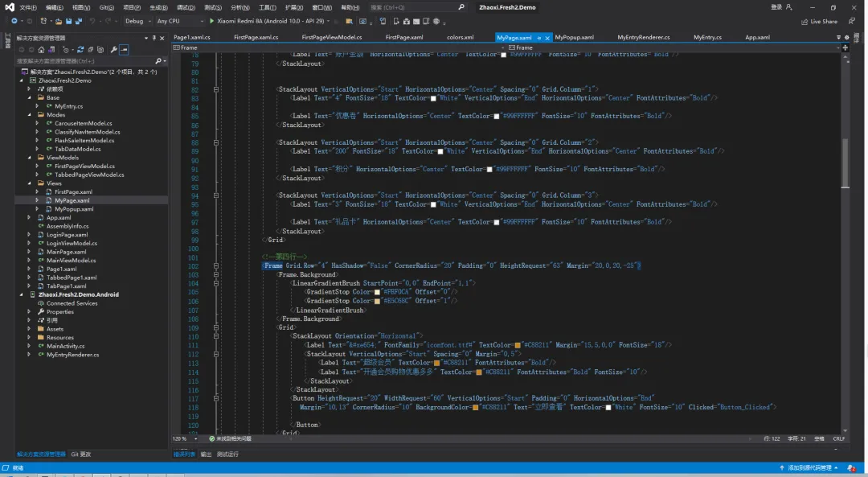The image size is (868, 477).
Task: Toggle Preview Selected Items in Solution Explorer
Action: point(124,49)
